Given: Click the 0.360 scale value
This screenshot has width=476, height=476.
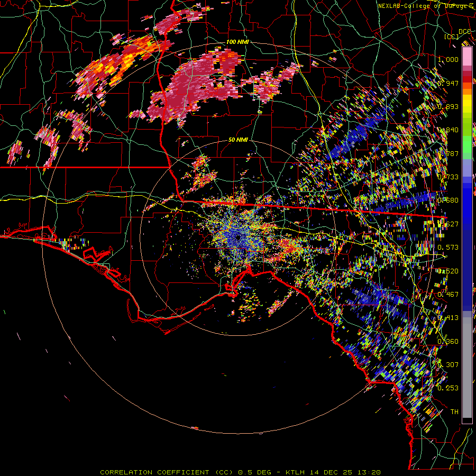Looking at the screenshot, I should click(x=448, y=341).
